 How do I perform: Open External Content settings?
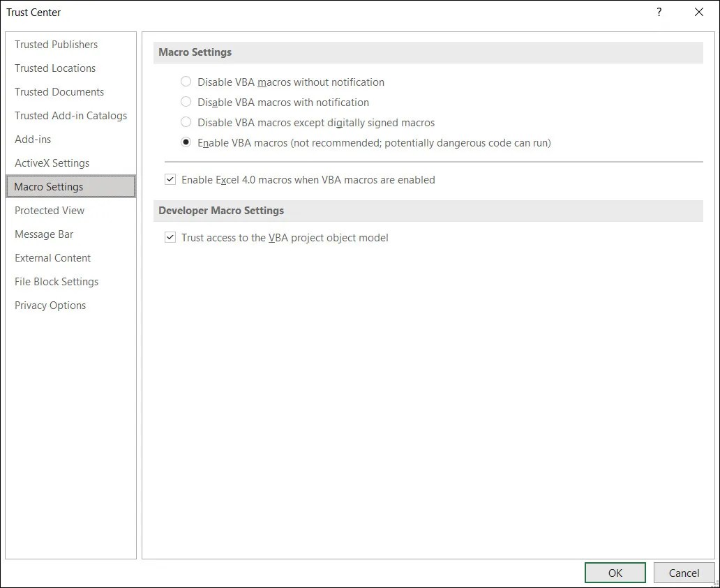pos(52,257)
